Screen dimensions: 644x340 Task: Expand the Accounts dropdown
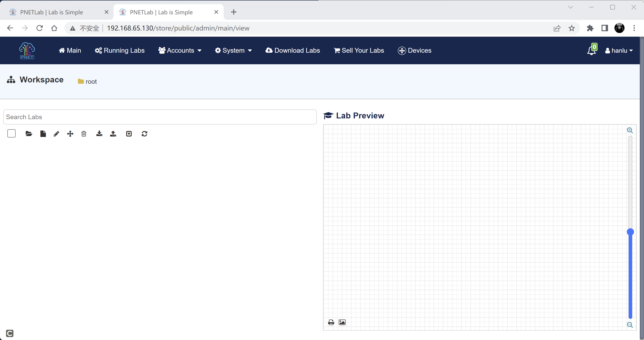point(180,50)
